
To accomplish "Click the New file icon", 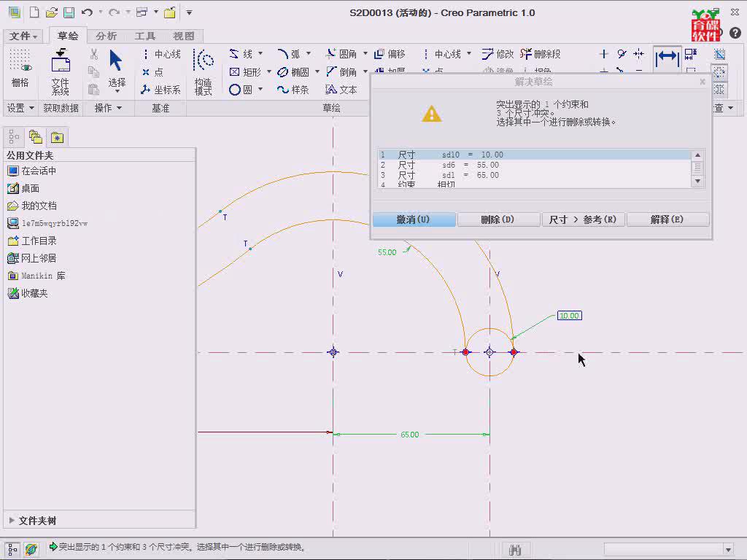I will 34,12.
